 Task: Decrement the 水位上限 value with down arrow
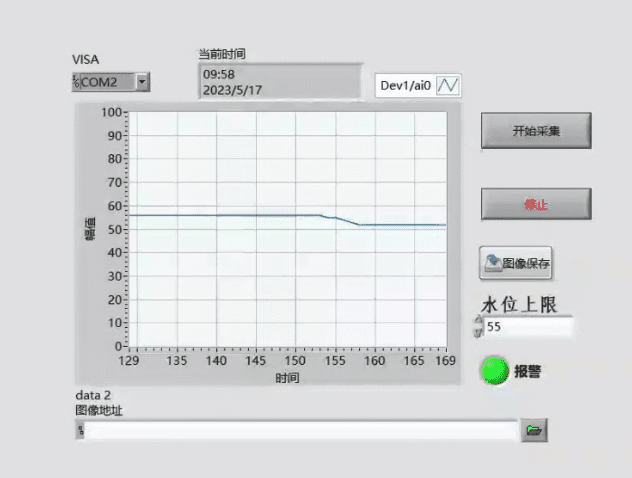[x=477, y=331]
